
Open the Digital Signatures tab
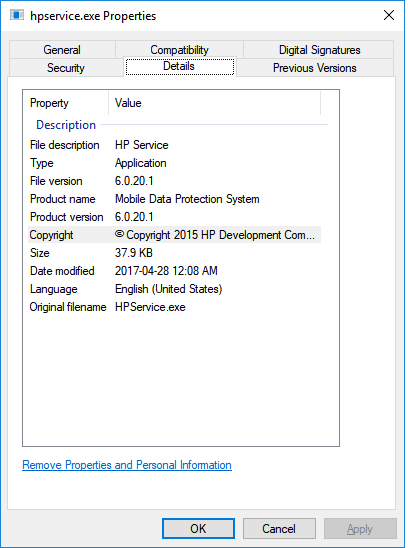pyautogui.click(x=319, y=50)
